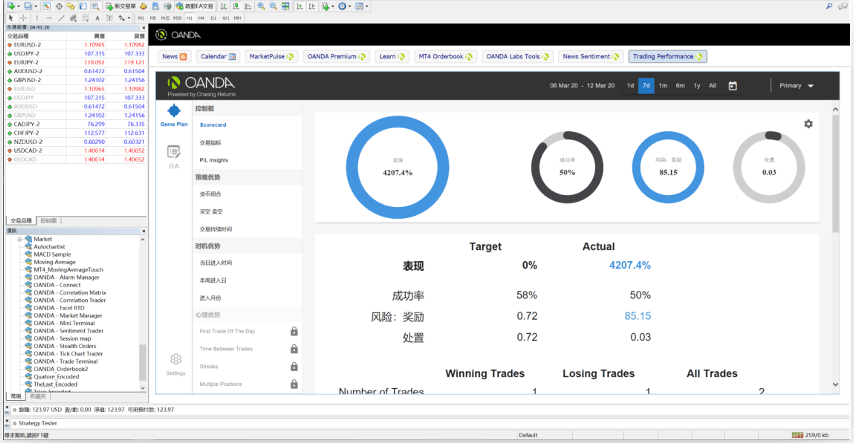854x443 pixels.
Task: Click the search magnifier at top right
Action: (829, 6)
